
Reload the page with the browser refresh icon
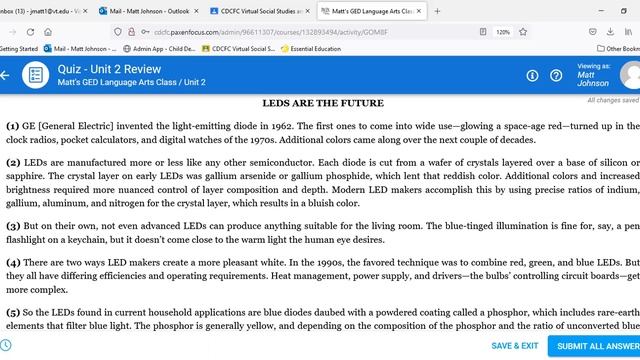30,32
